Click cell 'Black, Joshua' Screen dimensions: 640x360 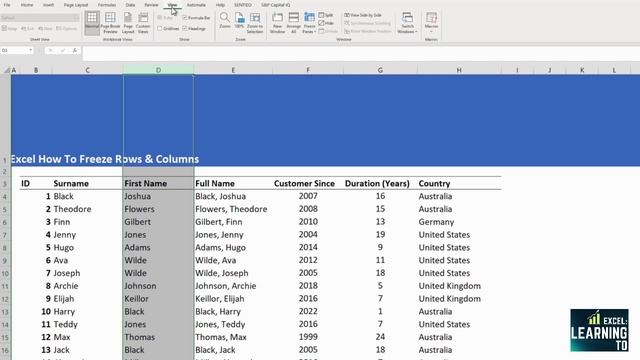[x=233, y=196]
